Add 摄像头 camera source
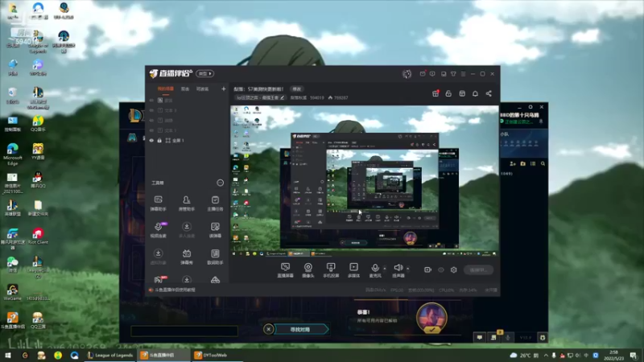 click(x=308, y=270)
